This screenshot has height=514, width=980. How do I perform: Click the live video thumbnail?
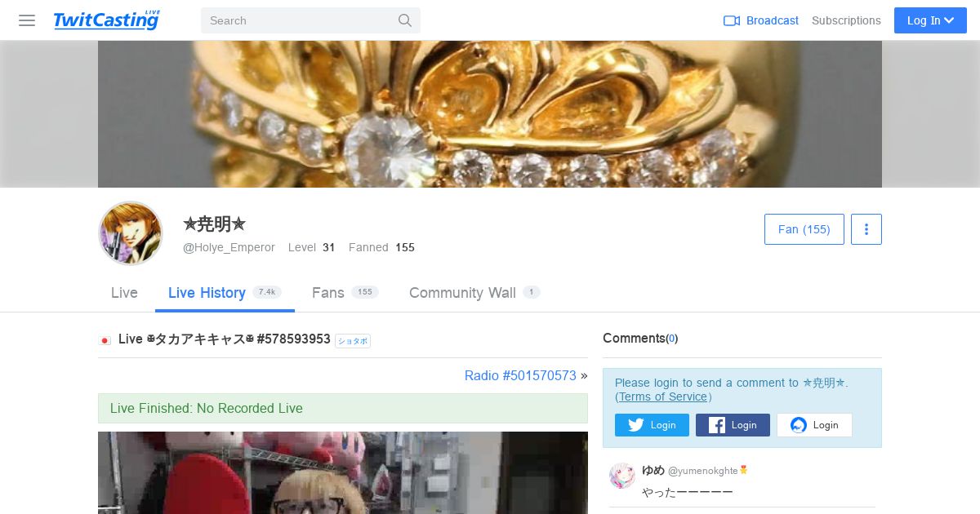pos(343,472)
